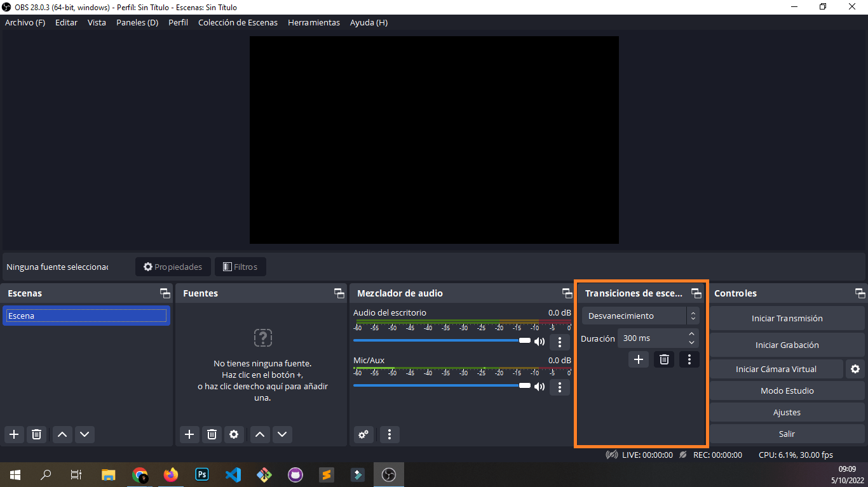Open the Colección de Escenas menu
Screen dimensions: 868x487
[238, 22]
